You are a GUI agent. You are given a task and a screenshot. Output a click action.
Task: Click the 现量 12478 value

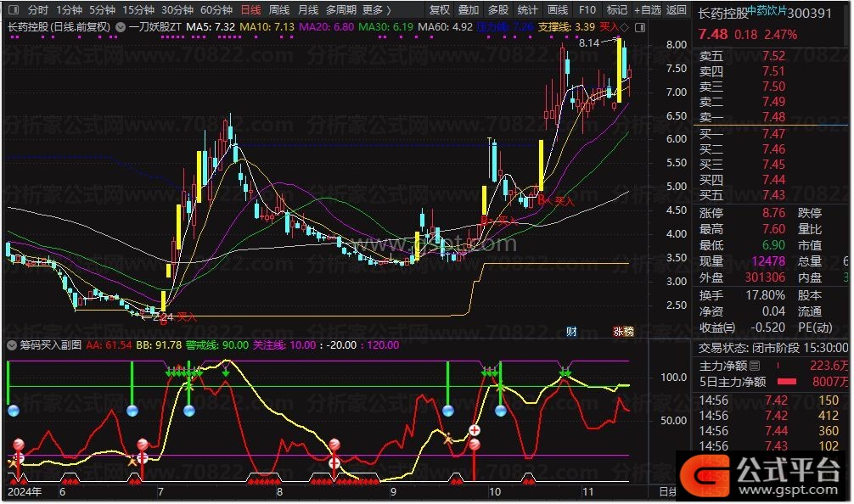point(768,261)
